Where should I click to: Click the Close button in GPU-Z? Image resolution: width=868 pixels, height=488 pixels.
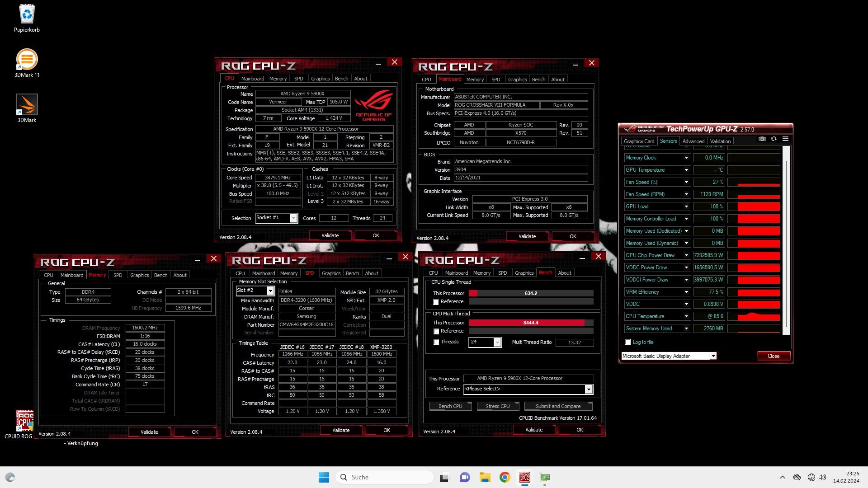coord(774,356)
